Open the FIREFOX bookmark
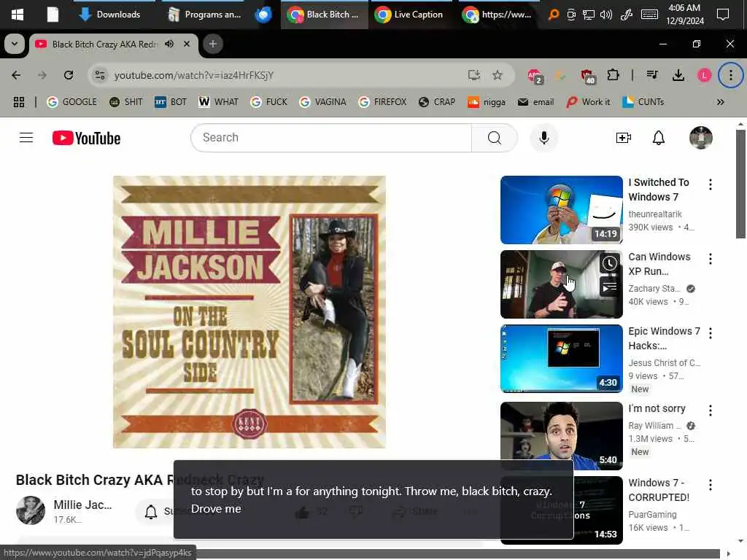Viewport: 747px width, 560px height. pyautogui.click(x=382, y=102)
